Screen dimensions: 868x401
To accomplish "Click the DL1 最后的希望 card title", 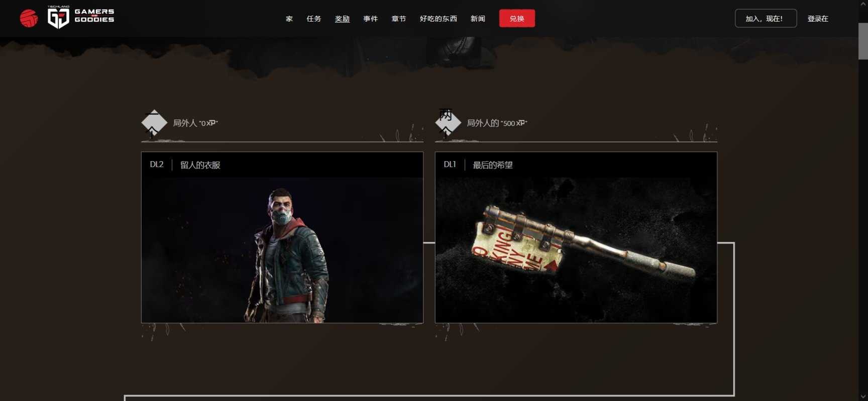I will coord(478,165).
